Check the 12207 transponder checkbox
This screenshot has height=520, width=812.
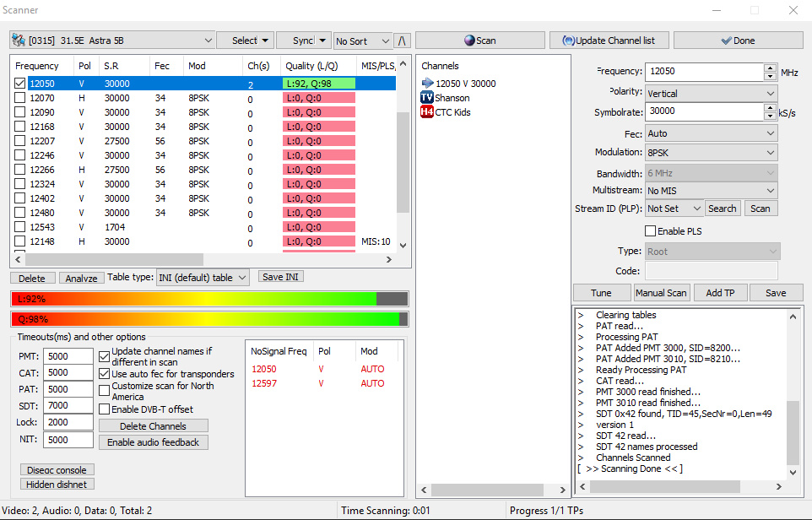pyautogui.click(x=19, y=140)
